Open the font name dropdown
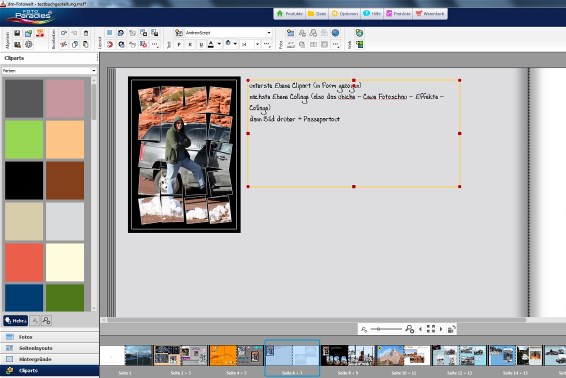Viewport: 566px width, 378px height. [x=269, y=33]
